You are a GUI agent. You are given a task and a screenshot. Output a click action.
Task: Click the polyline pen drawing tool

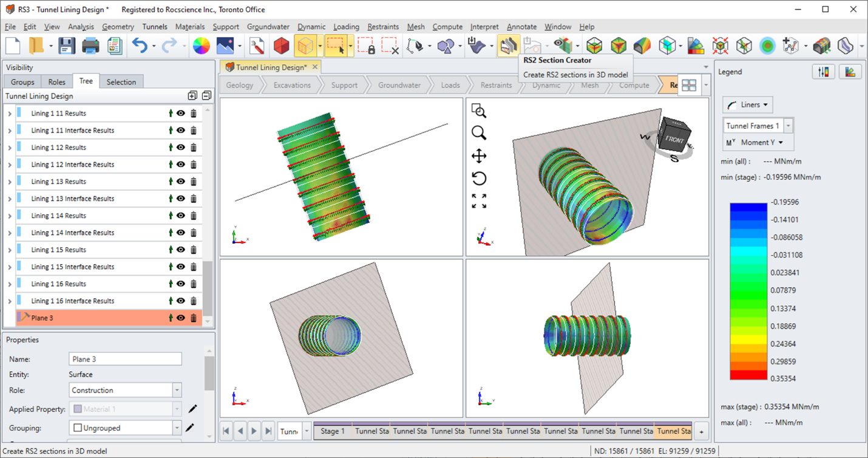coord(415,46)
